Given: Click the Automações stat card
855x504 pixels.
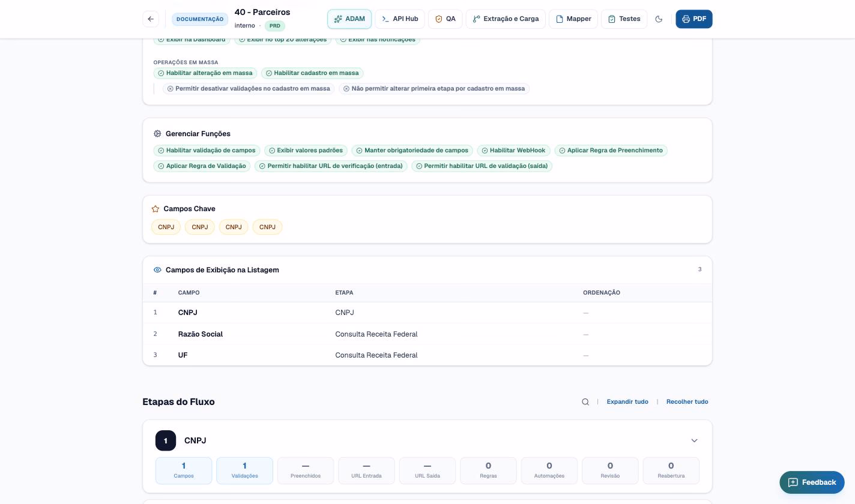Looking at the screenshot, I should click(x=549, y=471).
